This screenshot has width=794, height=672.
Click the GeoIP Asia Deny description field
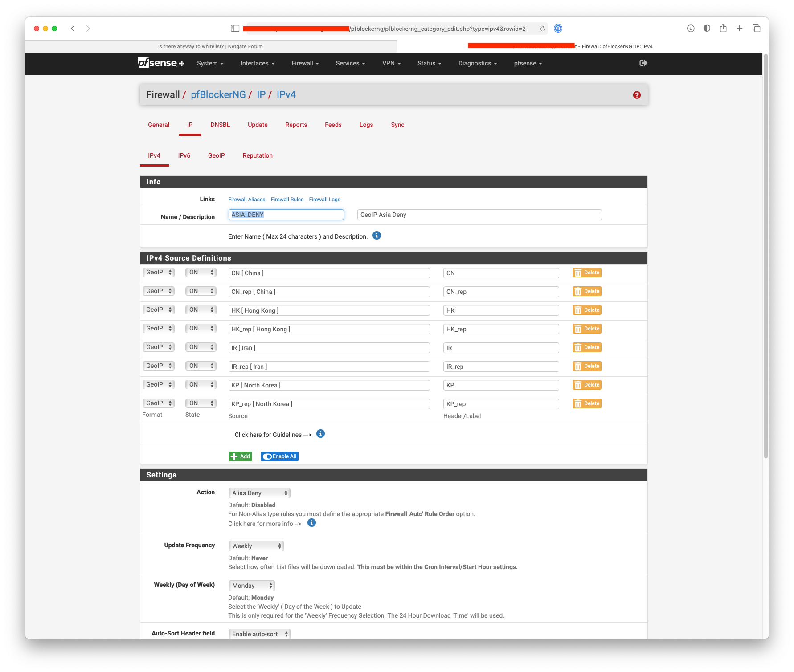479,215
